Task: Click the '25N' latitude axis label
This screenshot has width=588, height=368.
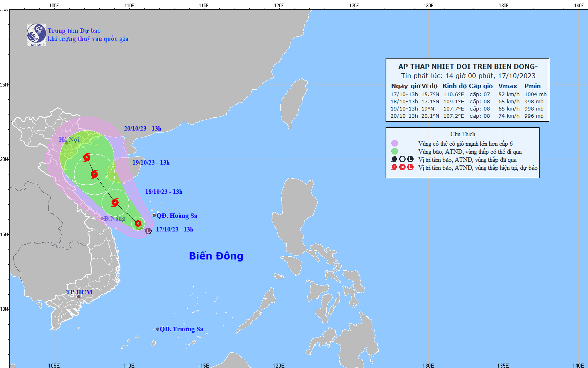Action: point(4,84)
